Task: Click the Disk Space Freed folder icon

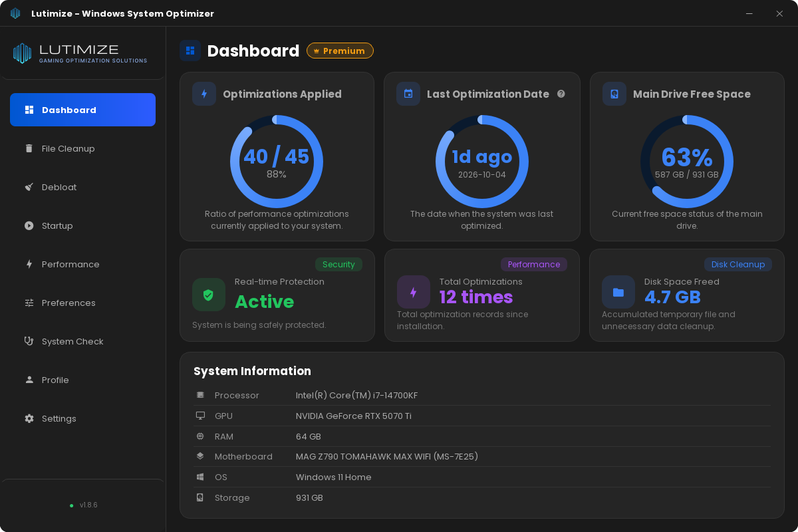Action: (618, 292)
